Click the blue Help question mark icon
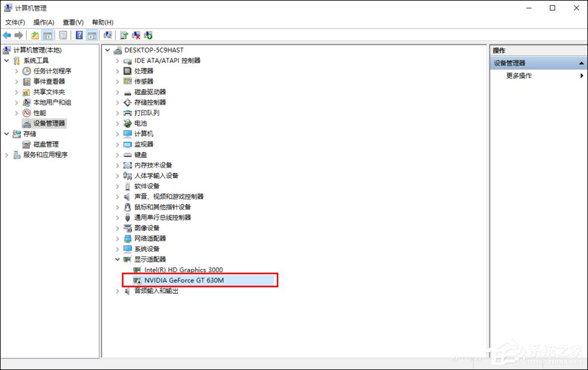Image resolution: width=588 pixels, height=370 pixels. pos(79,35)
